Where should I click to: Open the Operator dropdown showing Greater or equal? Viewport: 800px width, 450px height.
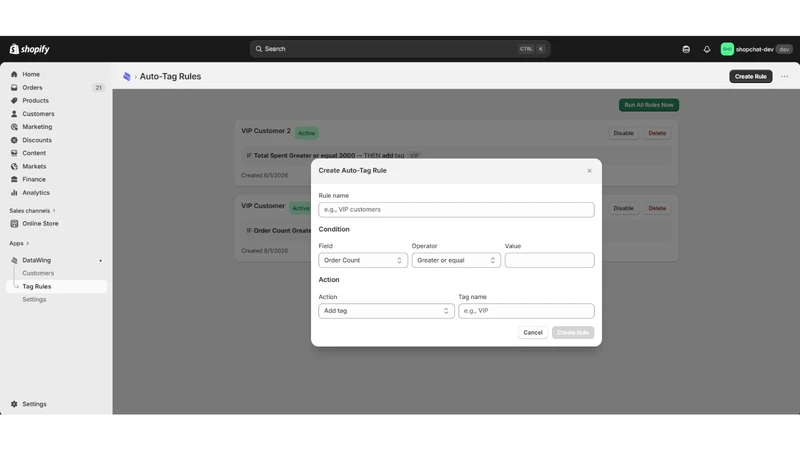click(456, 260)
